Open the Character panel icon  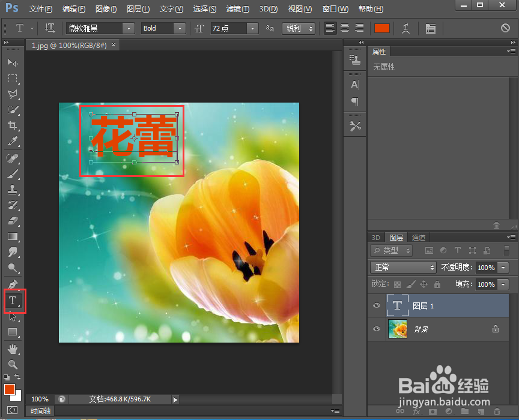click(355, 85)
